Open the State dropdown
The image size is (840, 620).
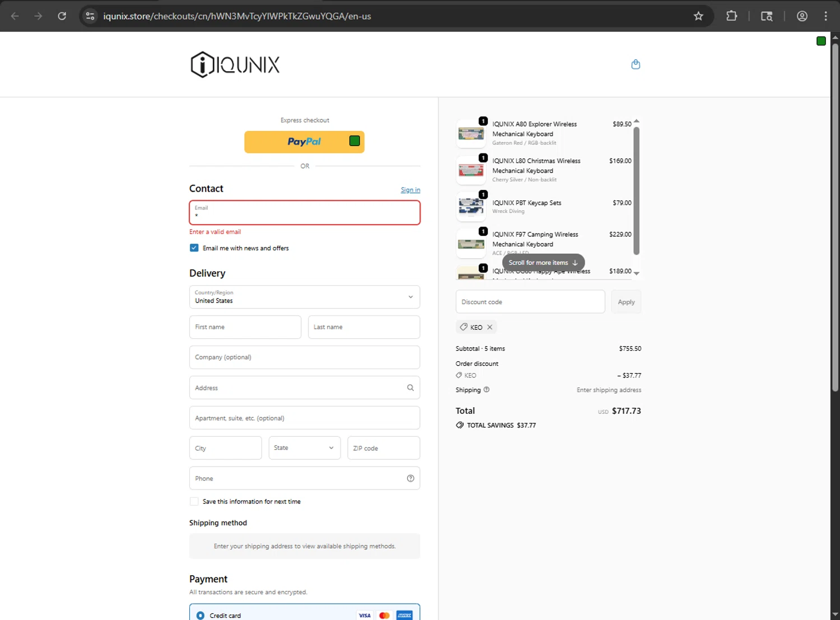[305, 448]
